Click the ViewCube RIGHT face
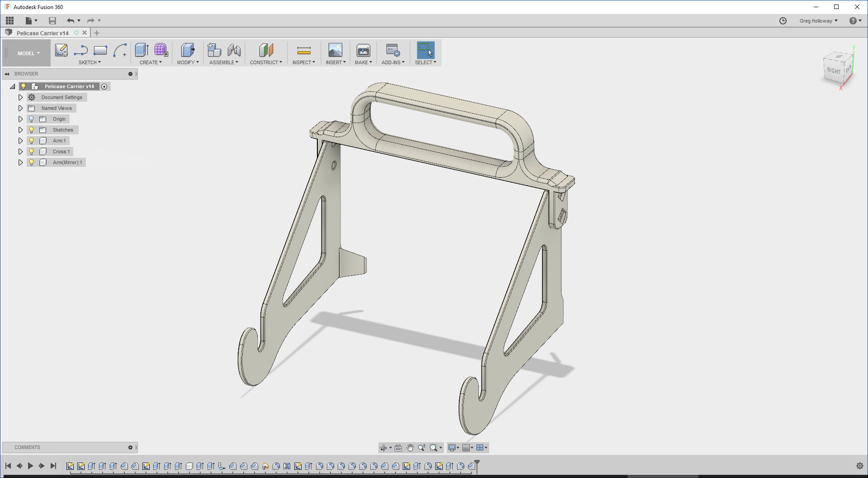This screenshot has height=478, width=868. point(833,71)
